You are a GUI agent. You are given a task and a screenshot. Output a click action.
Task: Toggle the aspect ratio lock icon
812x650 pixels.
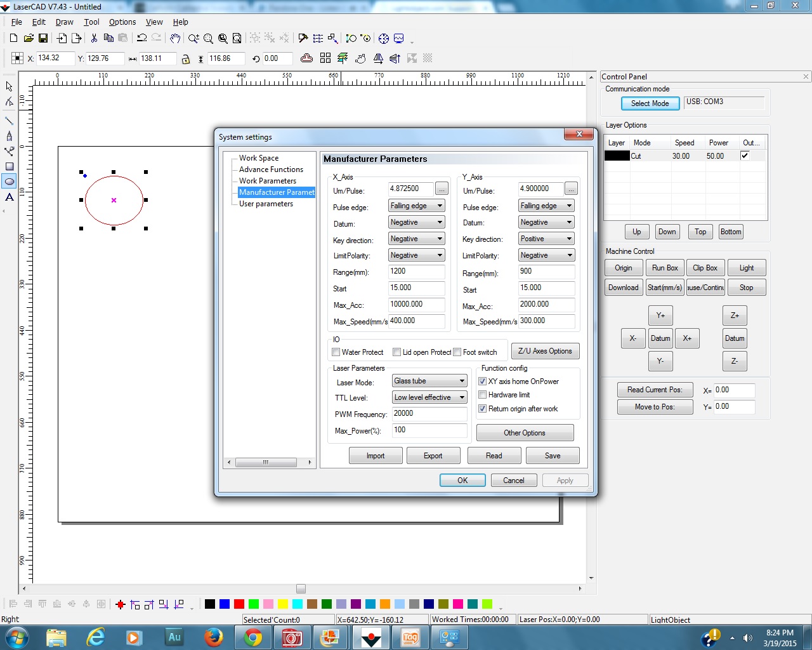[x=185, y=59]
